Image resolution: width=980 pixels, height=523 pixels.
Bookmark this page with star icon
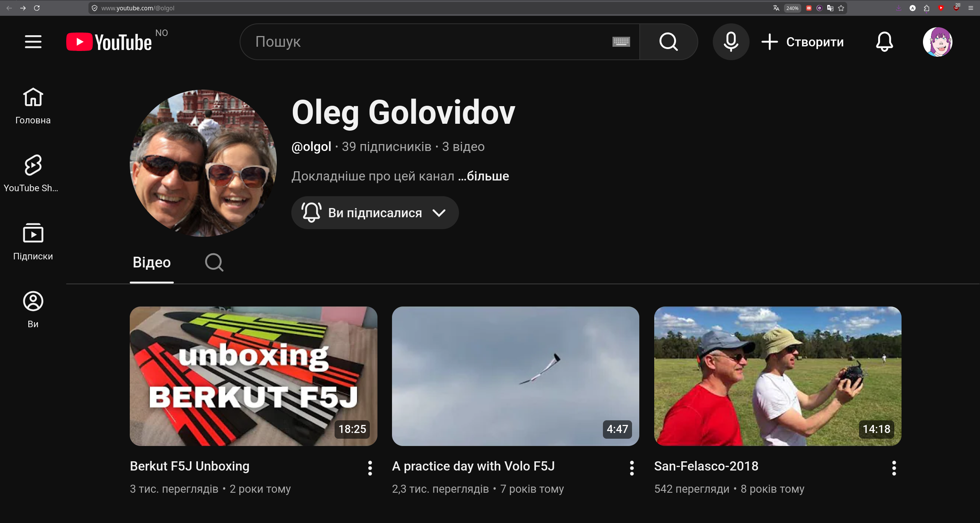(x=841, y=8)
